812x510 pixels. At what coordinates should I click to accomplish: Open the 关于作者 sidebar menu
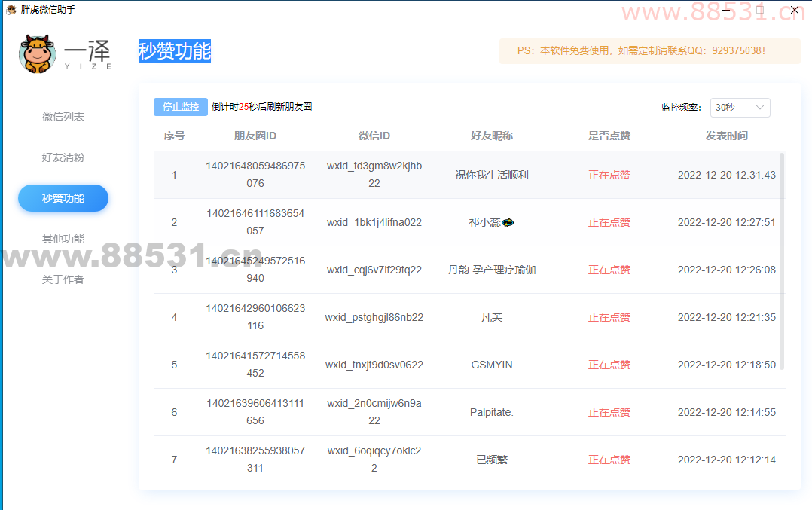click(63, 279)
